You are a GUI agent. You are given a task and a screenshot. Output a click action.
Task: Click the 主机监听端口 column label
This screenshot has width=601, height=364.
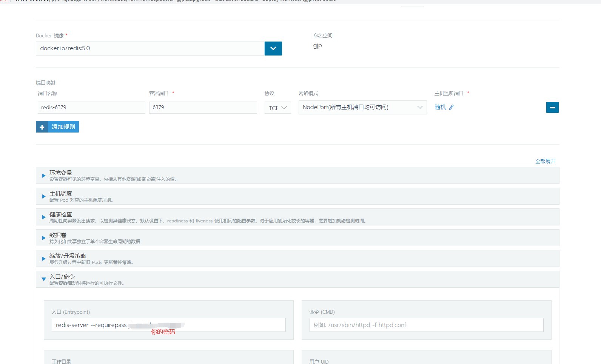449,93
